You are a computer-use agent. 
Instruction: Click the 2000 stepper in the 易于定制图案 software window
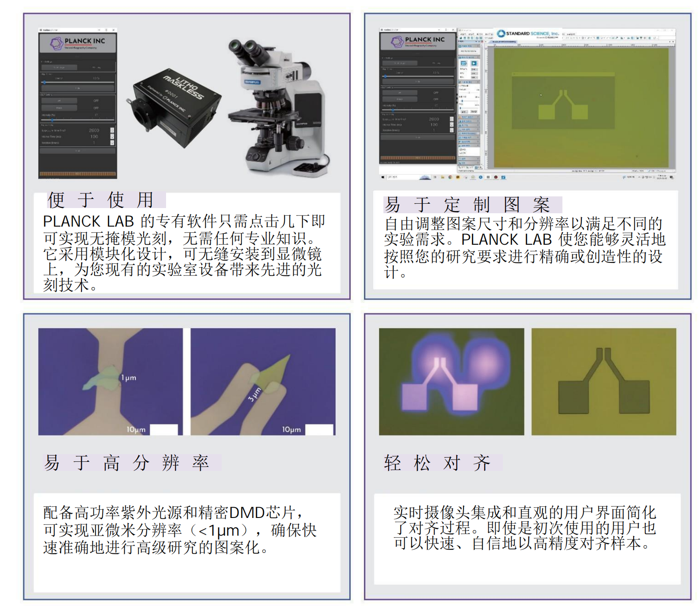452,119
